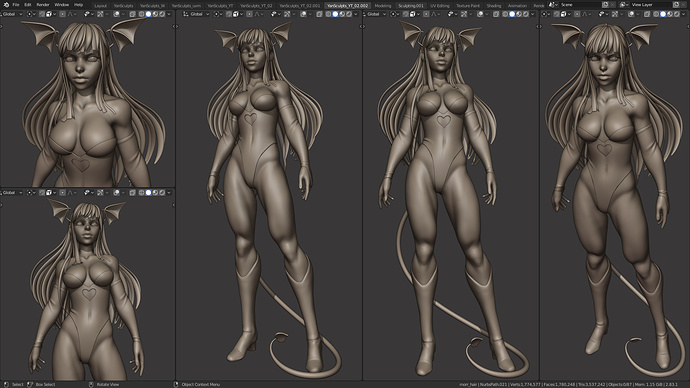690x388 pixels.
Task: Toggle X-ray icon in bottom-left viewport header
Action: point(132,193)
